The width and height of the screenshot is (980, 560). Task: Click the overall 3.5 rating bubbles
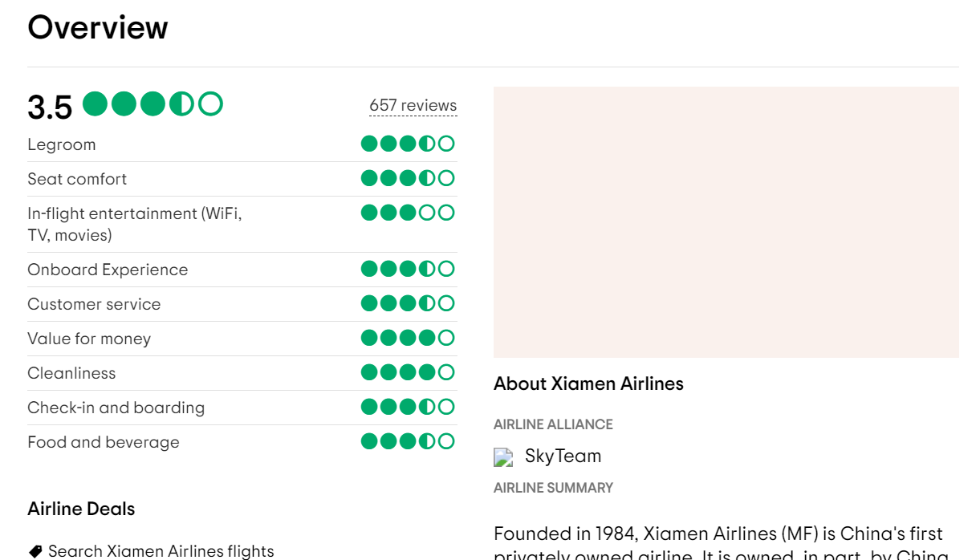coord(152,104)
